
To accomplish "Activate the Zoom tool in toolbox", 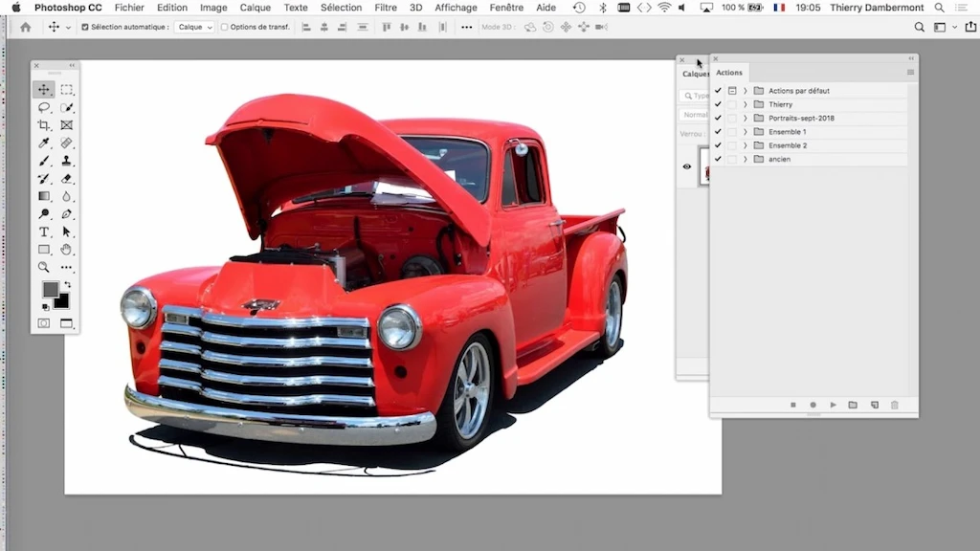I will pos(44,268).
